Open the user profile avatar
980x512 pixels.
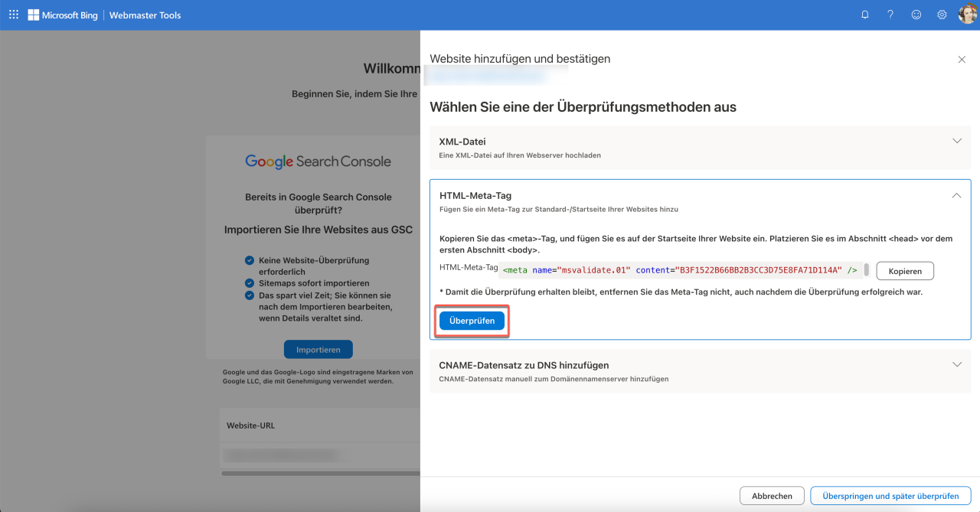[968, 14]
